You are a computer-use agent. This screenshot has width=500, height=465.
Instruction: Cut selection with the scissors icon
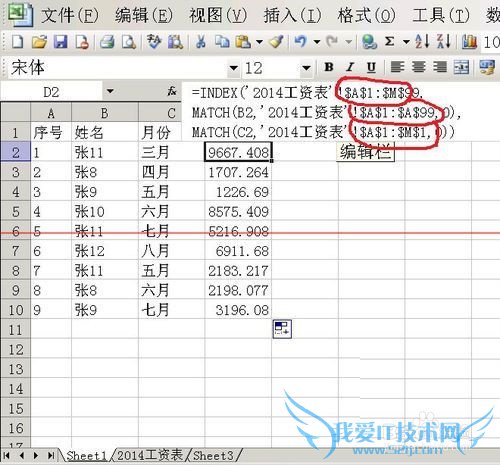click(200, 42)
